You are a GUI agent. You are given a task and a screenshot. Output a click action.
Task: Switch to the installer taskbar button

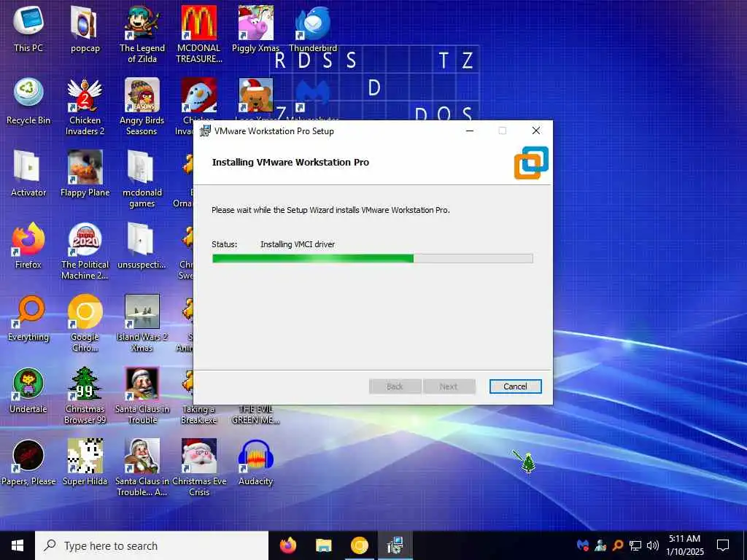[x=395, y=545]
